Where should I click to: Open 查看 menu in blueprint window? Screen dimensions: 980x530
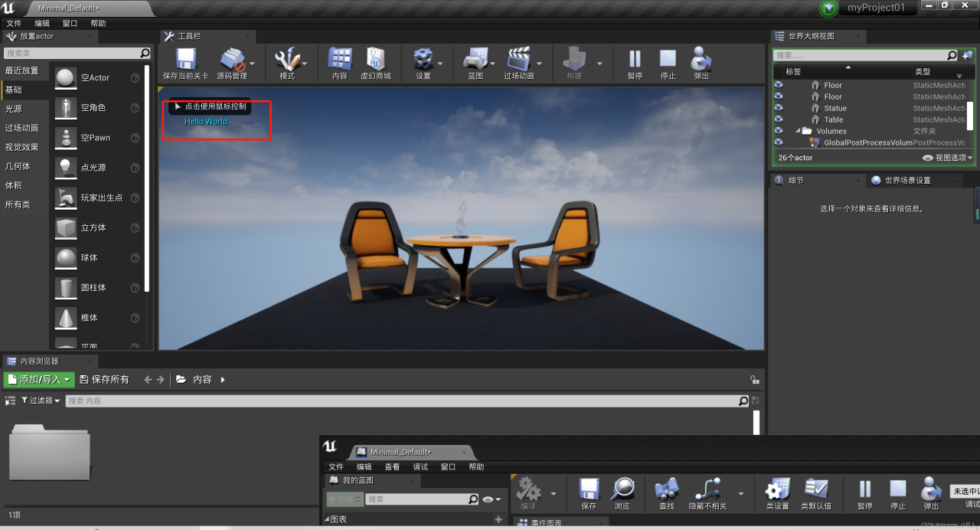point(392,467)
